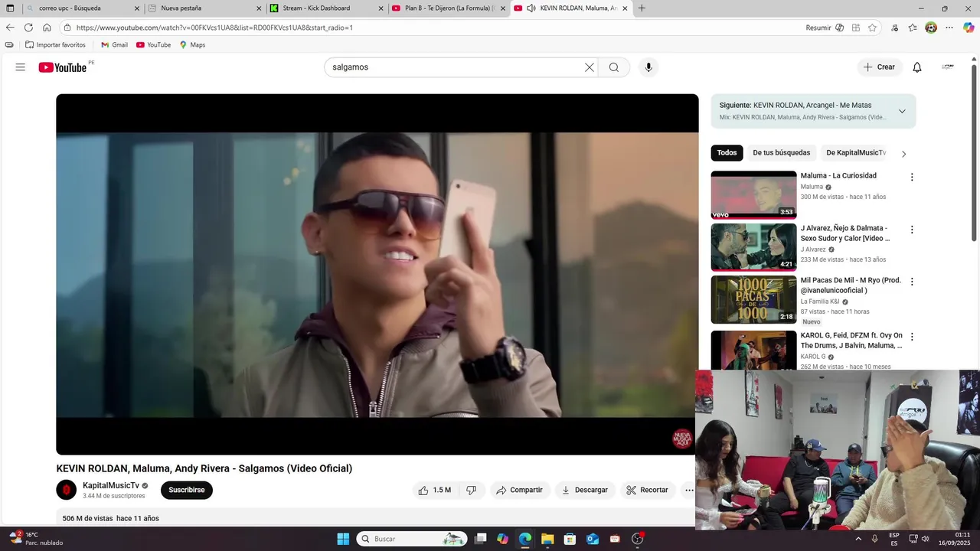Open the tab actions menu icon
This screenshot has width=980, height=551.
[10, 8]
